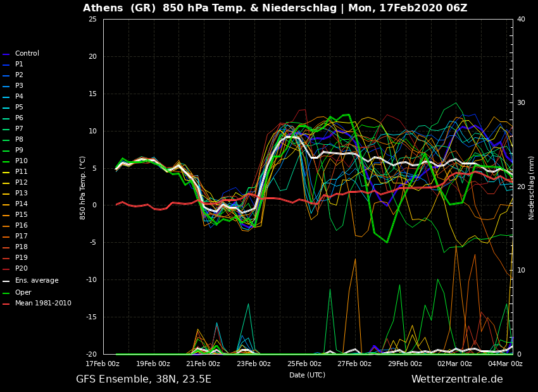
Task: Click the "17Feb 00z" date label
Action: pos(103,364)
